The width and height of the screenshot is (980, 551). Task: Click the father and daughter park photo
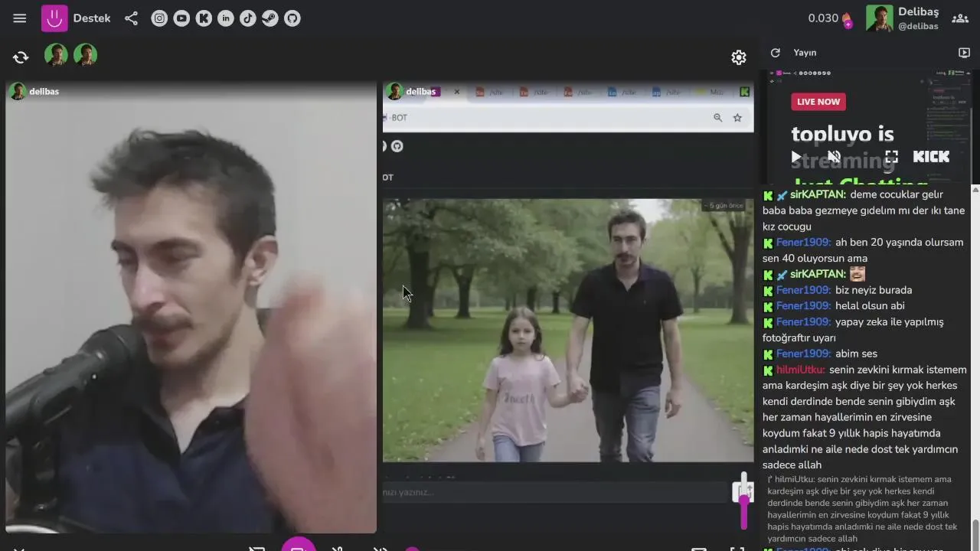(568, 331)
